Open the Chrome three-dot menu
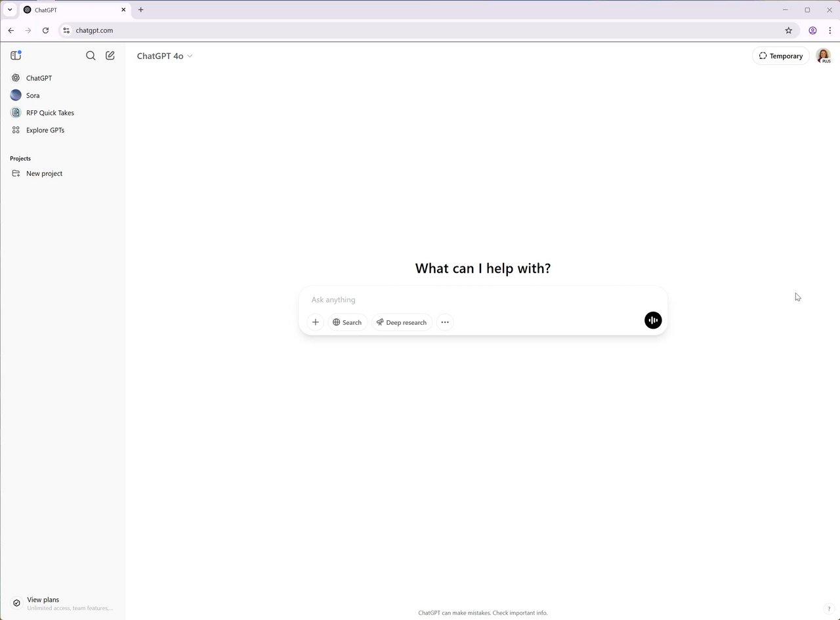 click(830, 30)
